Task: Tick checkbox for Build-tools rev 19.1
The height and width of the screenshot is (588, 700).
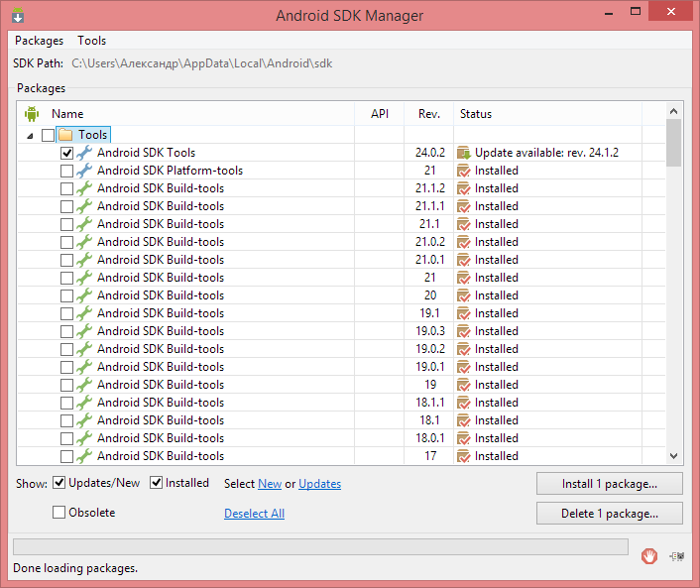Action: [x=67, y=314]
